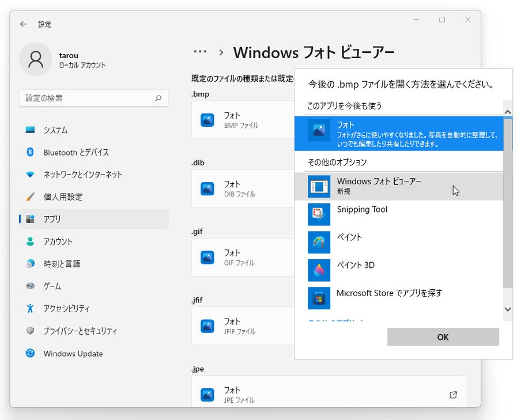Change the .jfif default app フォト
Image resolution: width=521 pixels, height=420 pixels.
pos(243,326)
